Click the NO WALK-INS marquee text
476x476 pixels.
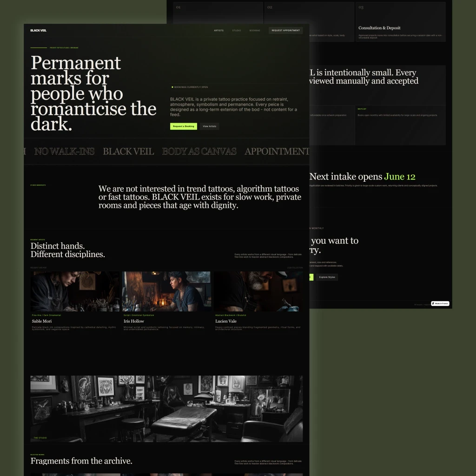[x=64, y=151]
